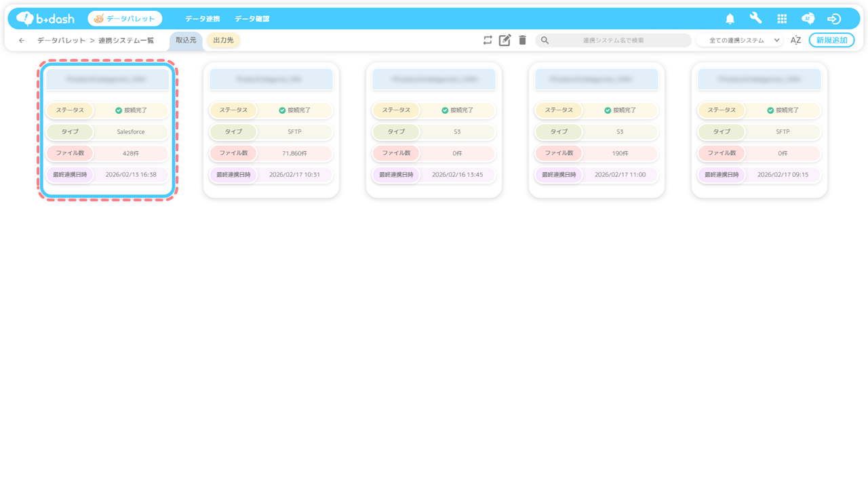Open the notifications bell icon
The image size is (868, 488).
pos(730,19)
